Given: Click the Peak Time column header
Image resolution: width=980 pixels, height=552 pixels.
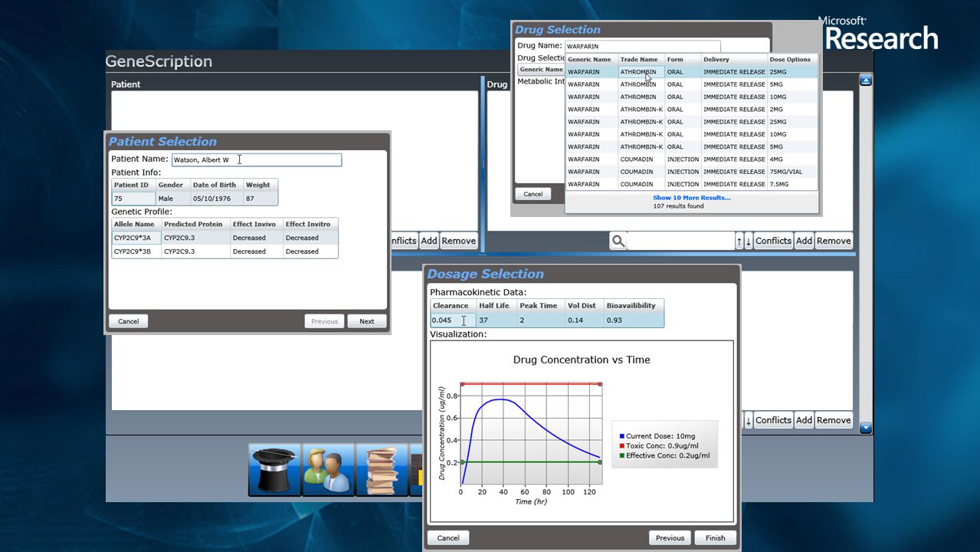Looking at the screenshot, I should pyautogui.click(x=540, y=305).
